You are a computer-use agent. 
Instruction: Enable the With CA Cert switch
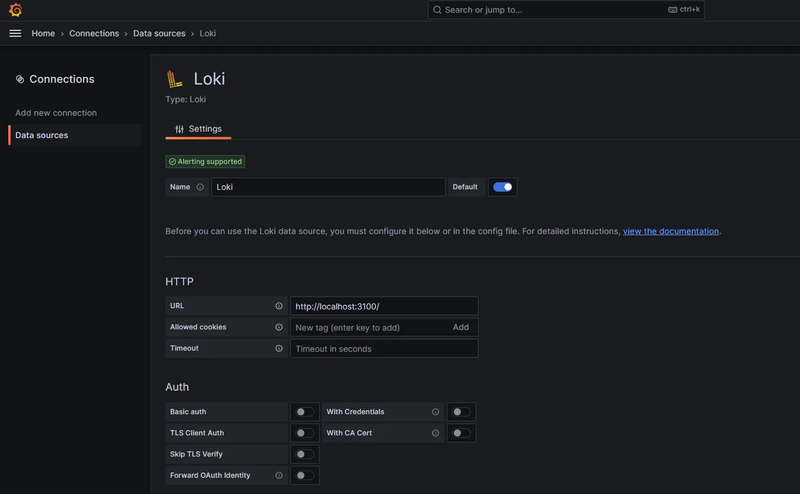click(461, 433)
